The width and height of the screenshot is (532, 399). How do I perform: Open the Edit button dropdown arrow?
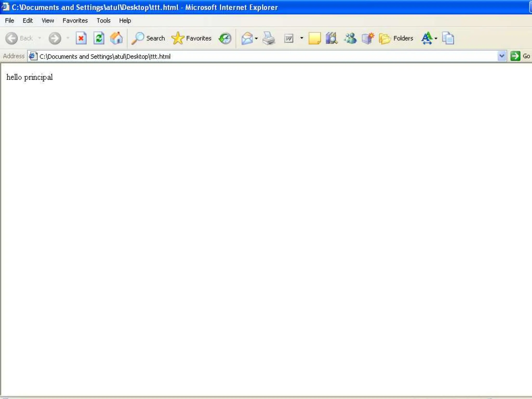tap(302, 38)
